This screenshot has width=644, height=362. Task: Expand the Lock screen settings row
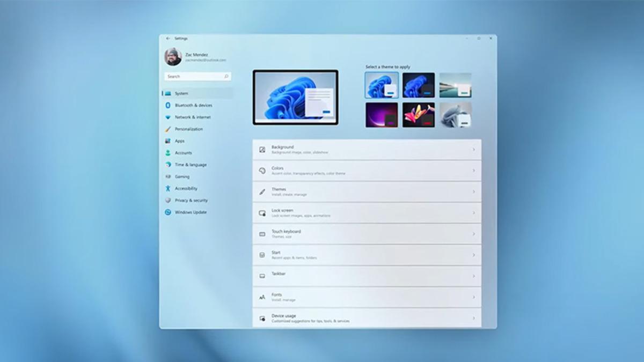coord(474,212)
